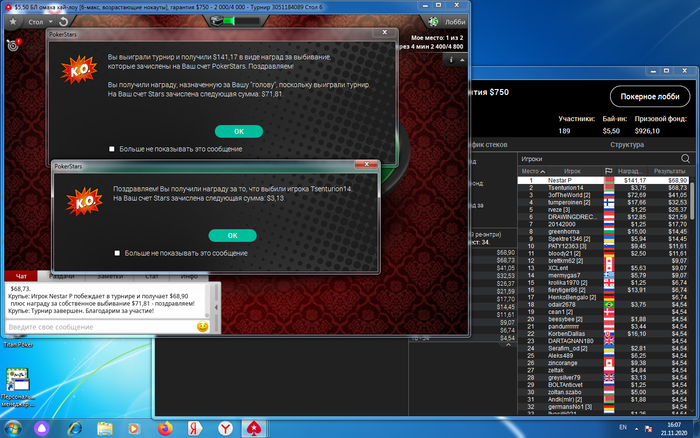
Task: Click the $926,10 prize pool value
Action: (647, 131)
